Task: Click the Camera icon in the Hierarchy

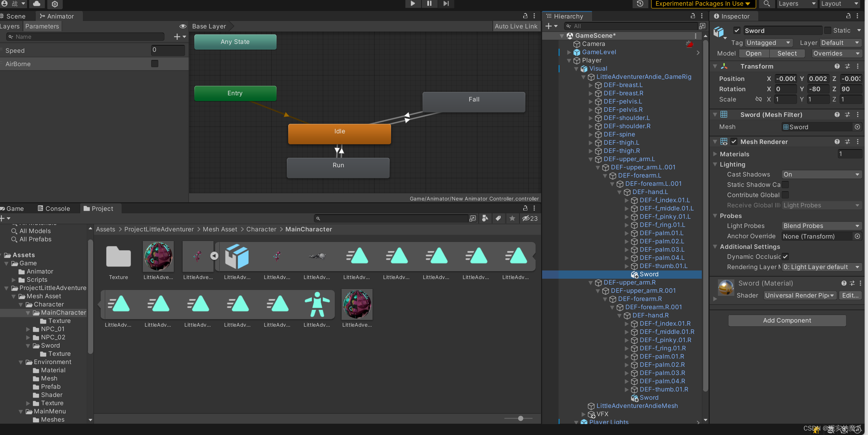Action: (x=576, y=44)
